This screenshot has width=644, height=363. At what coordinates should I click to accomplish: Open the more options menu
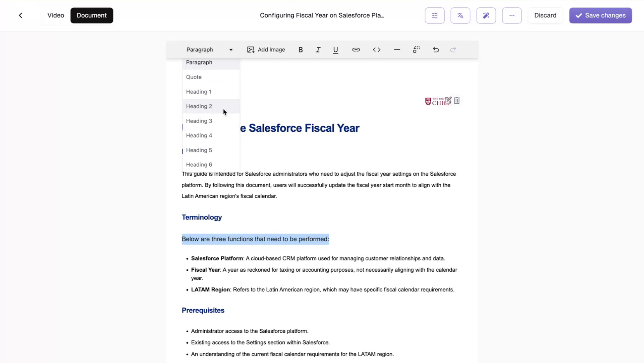point(511,15)
